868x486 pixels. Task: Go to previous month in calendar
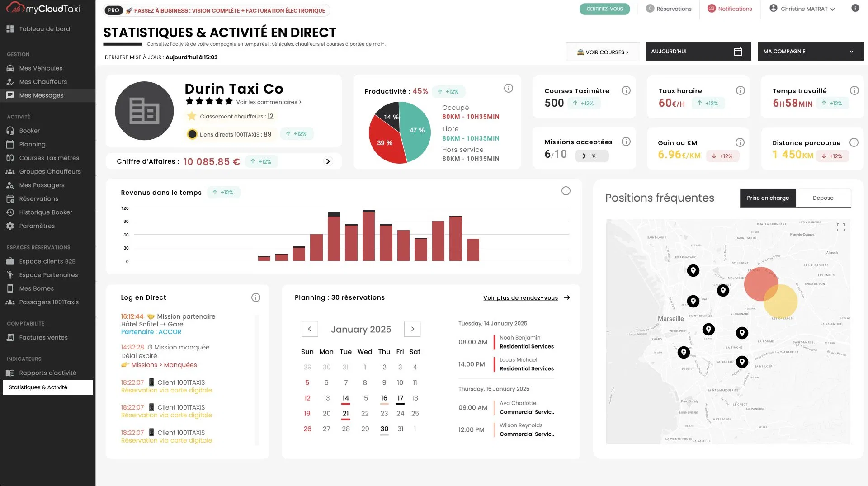[310, 329]
